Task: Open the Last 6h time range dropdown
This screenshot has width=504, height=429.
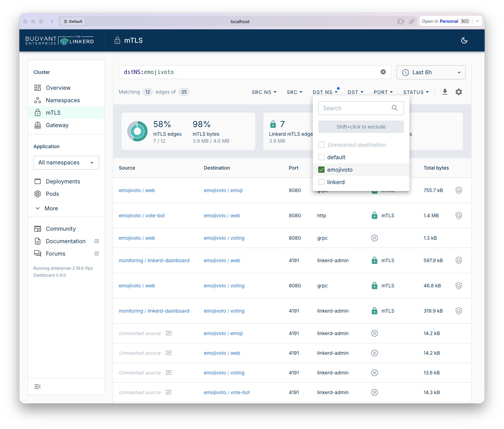Action: [431, 72]
